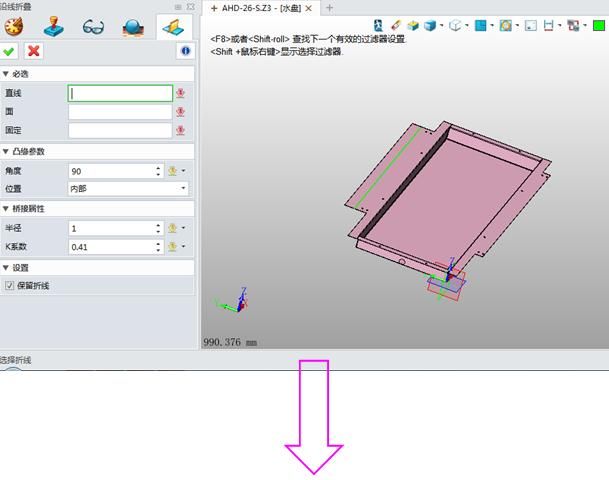The height and width of the screenshot is (480, 609).
Task: Click into the 面 input field
Action: coord(120,112)
